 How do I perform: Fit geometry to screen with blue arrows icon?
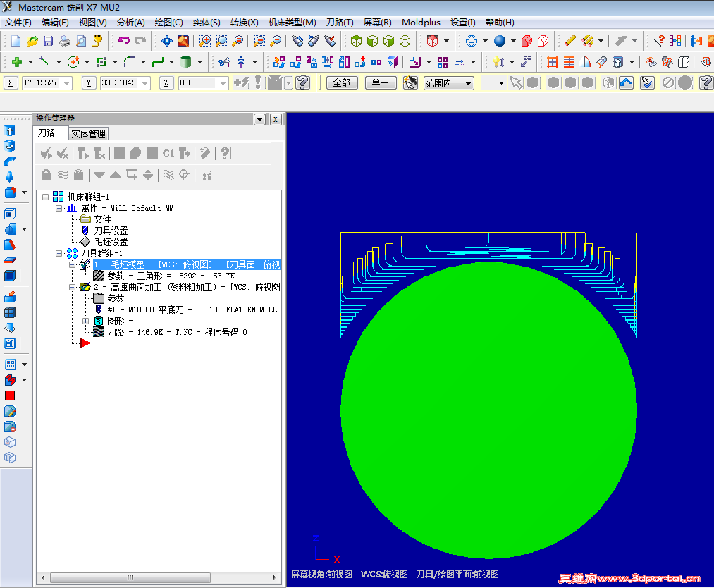point(166,41)
